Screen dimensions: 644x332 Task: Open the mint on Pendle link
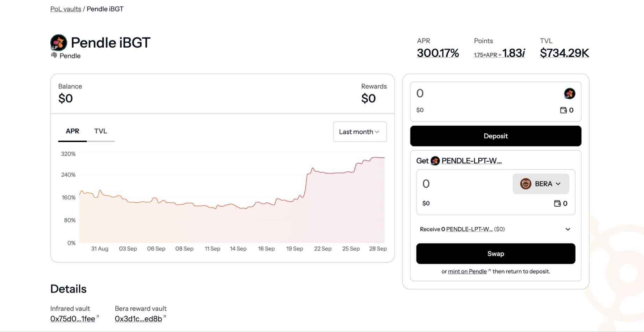pos(467,271)
